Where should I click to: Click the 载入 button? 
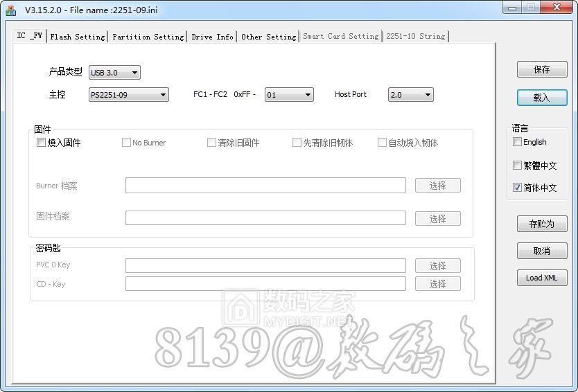[542, 98]
